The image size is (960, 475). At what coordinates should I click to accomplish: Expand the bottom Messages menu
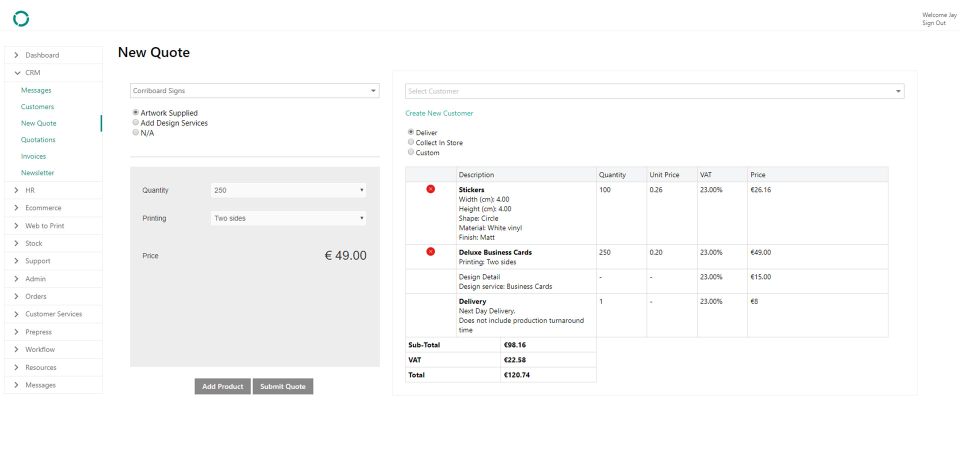tap(53, 385)
